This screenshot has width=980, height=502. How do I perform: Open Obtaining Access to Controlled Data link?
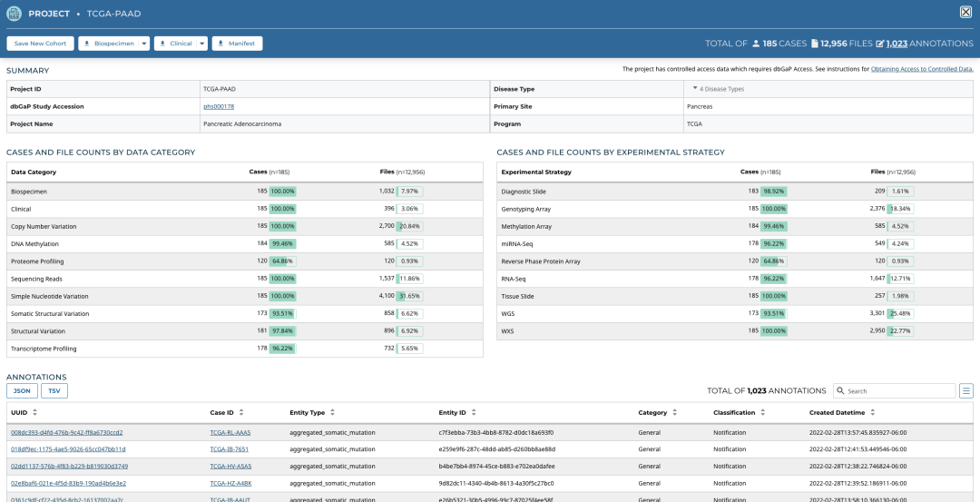coord(922,69)
